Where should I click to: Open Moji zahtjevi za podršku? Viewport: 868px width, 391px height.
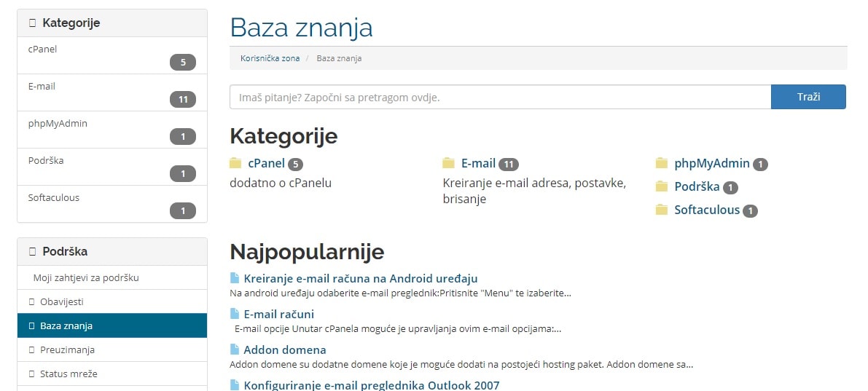112,277
